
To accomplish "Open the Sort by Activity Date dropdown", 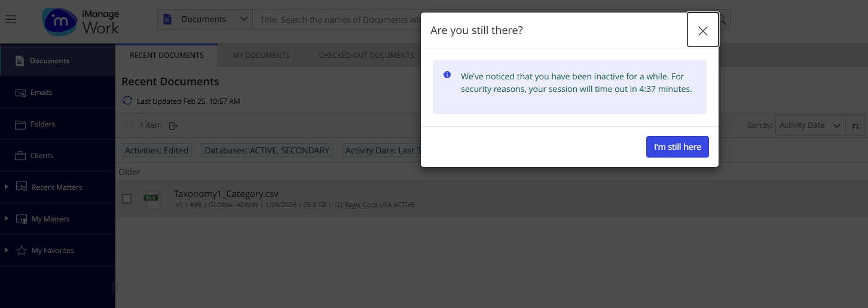I will [810, 125].
